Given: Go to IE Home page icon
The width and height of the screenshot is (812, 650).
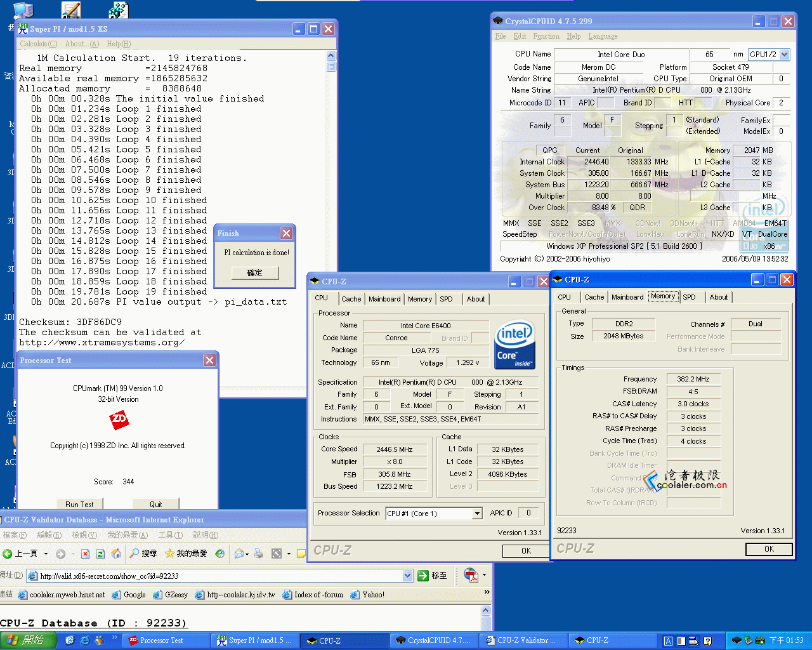Looking at the screenshot, I should pyautogui.click(x=116, y=554).
